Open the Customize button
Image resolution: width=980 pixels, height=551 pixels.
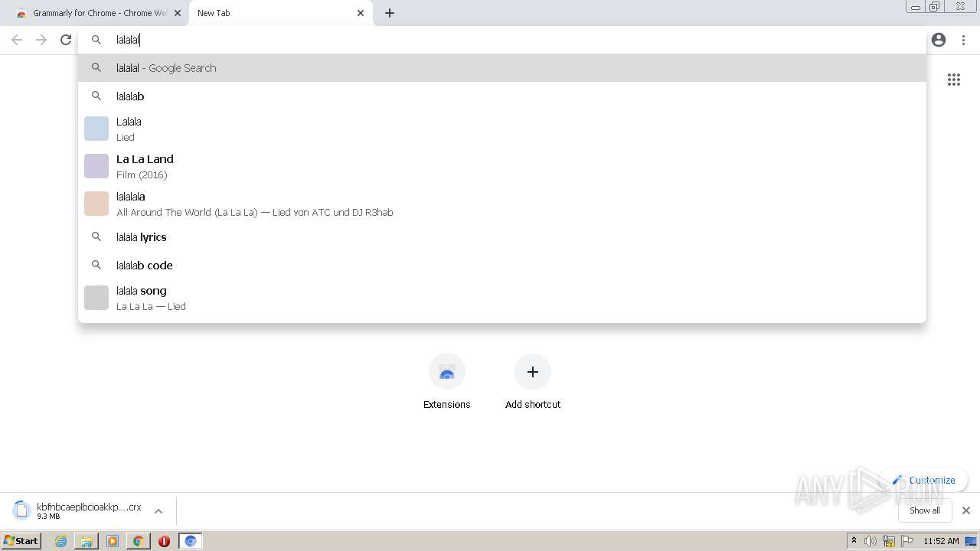pos(924,481)
